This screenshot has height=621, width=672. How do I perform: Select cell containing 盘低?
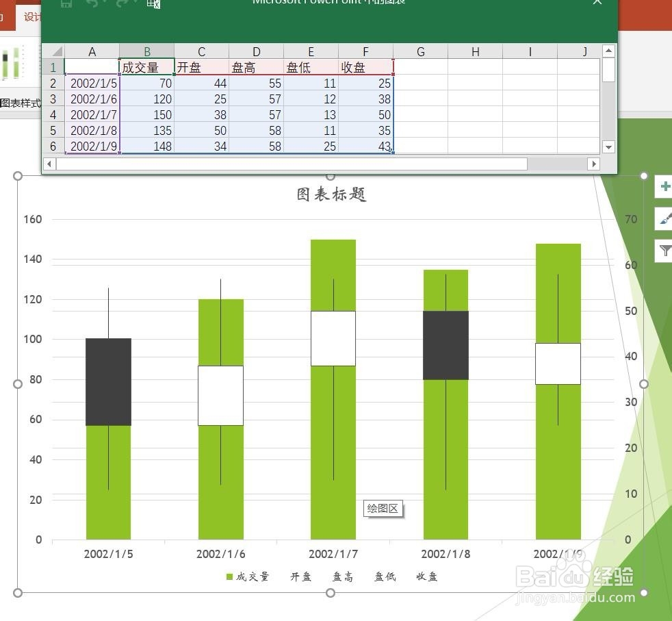click(311, 67)
